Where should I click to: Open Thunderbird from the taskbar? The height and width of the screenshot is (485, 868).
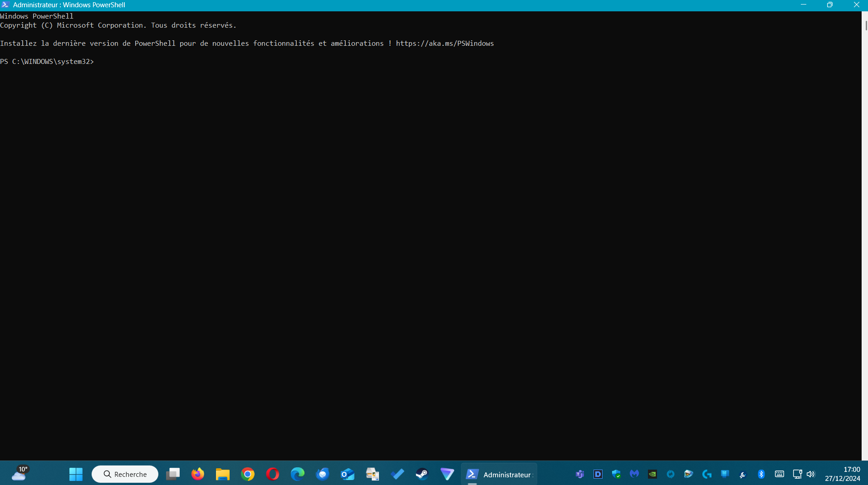click(323, 474)
